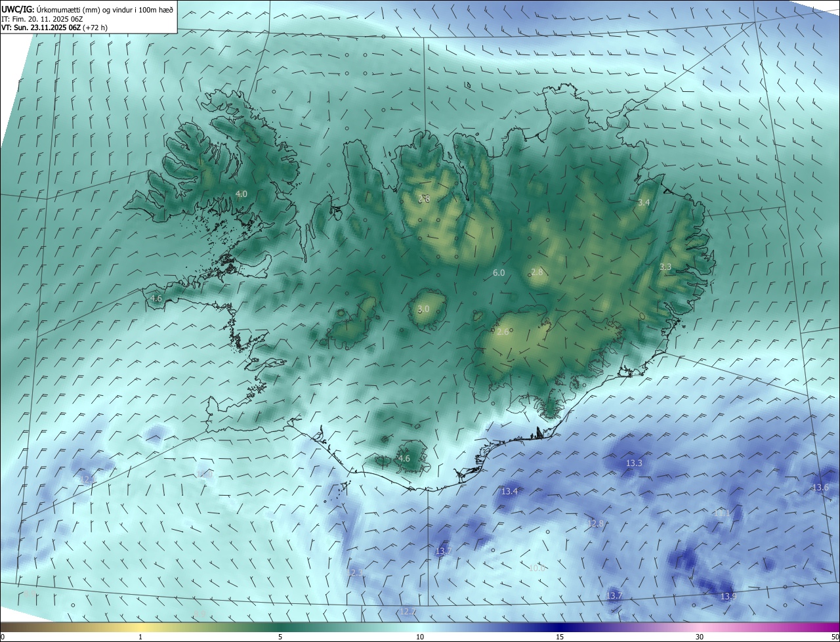The height and width of the screenshot is (642, 840).
Task: Click the 12.2 value label just above the color bar
Action: click(408, 611)
